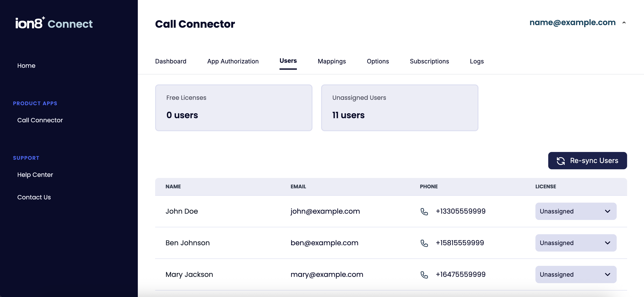Open the Help Center link

[35, 175]
